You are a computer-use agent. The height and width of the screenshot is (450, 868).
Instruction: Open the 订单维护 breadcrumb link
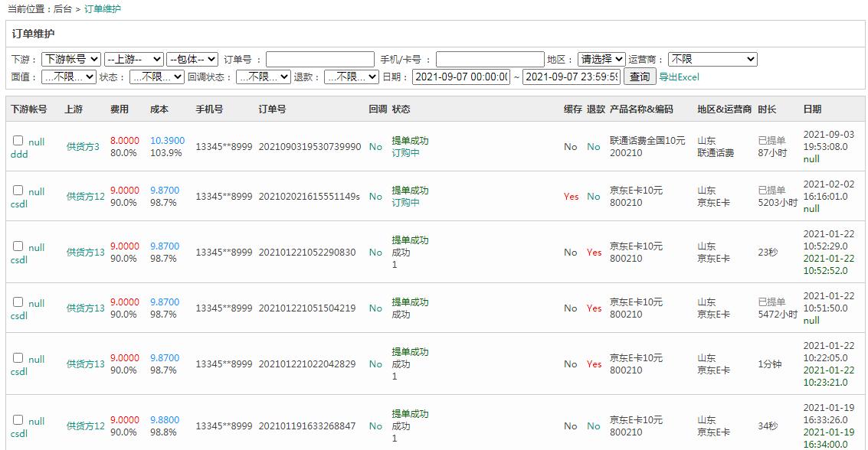(x=103, y=9)
